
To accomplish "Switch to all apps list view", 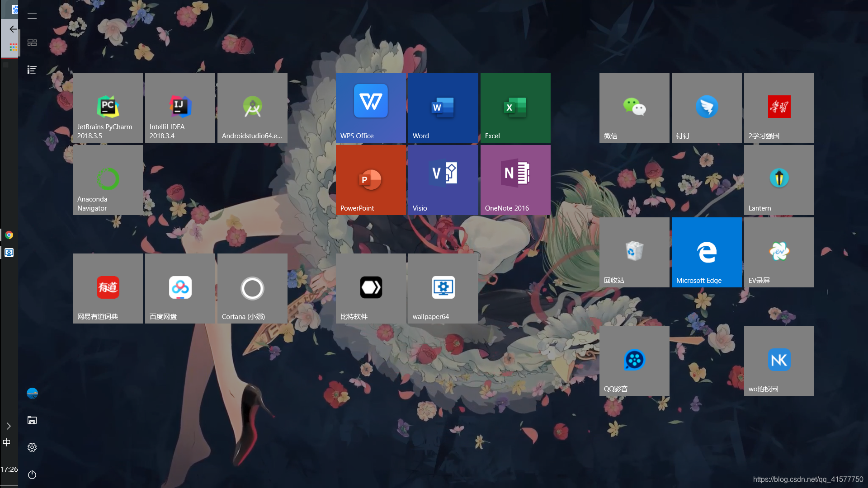I will 32,70.
